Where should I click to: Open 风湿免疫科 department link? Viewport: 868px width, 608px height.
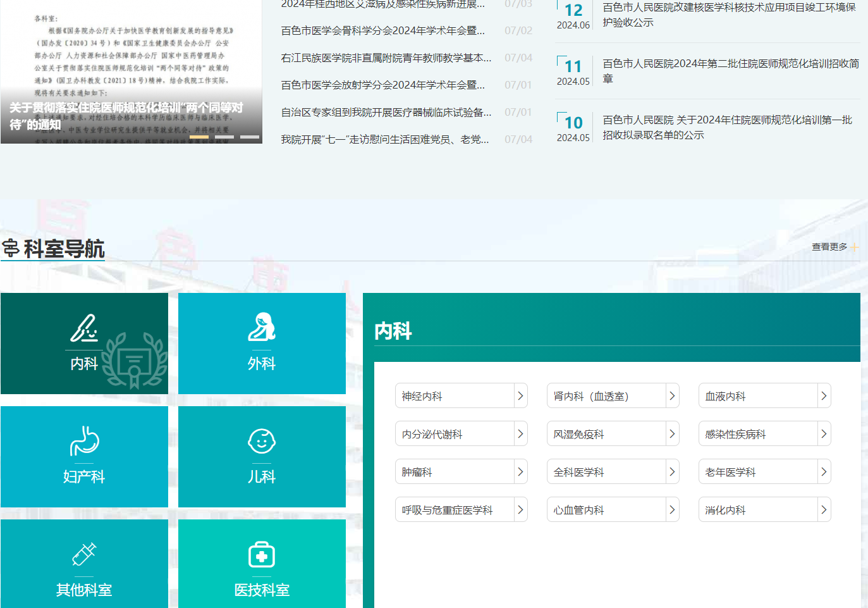tap(613, 434)
